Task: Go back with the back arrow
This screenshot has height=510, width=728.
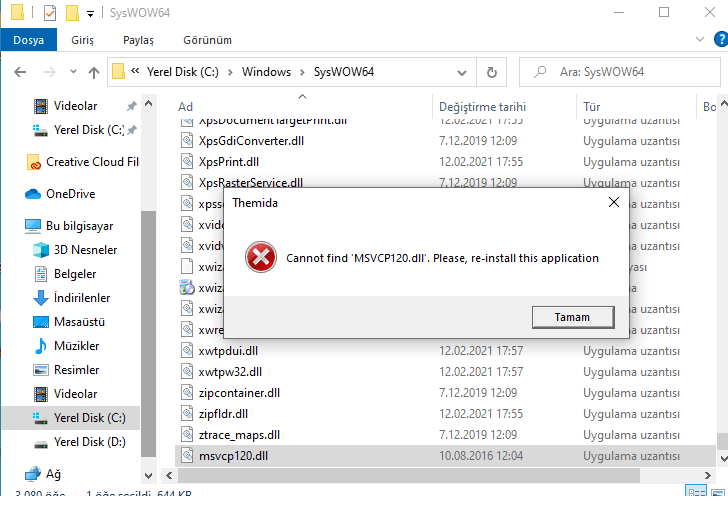Action: tap(20, 72)
